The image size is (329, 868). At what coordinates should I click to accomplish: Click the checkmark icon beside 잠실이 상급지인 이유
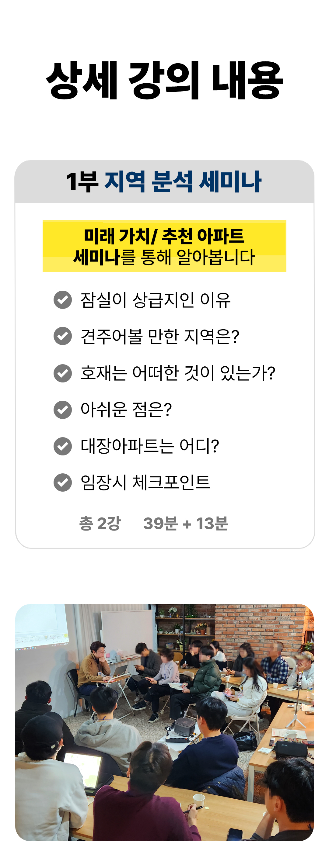63,299
